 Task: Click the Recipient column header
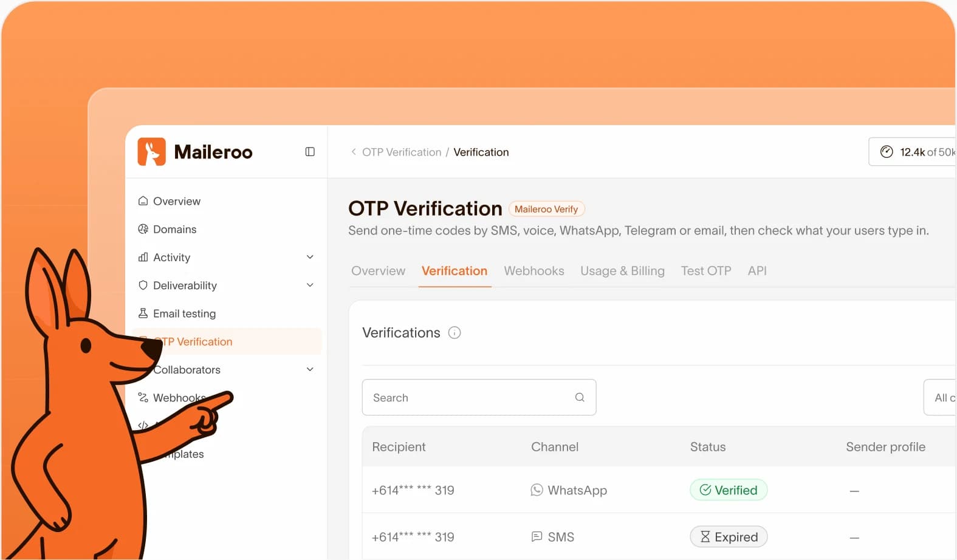click(399, 447)
